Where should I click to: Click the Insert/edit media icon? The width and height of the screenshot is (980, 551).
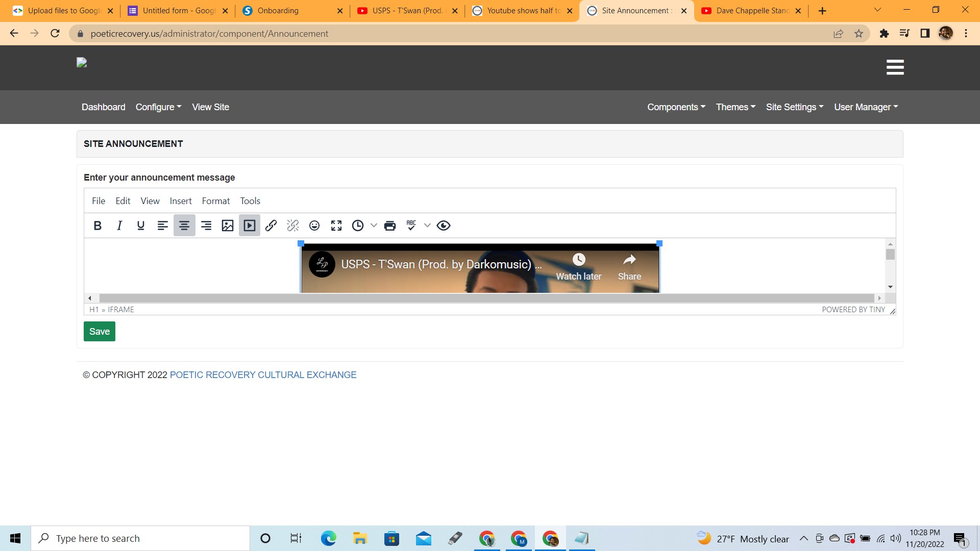[x=250, y=226]
